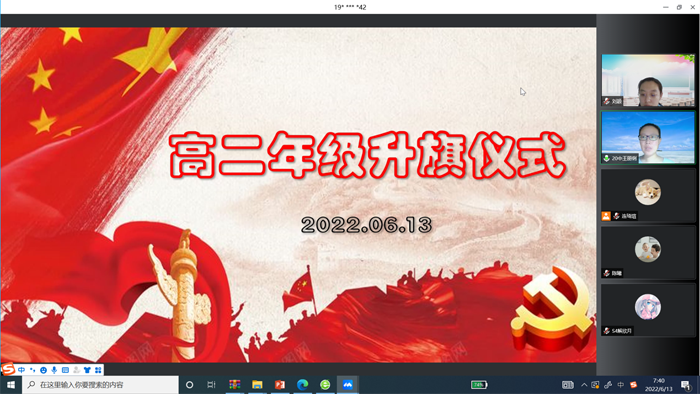The height and width of the screenshot is (394, 700).
Task: Open the Windows Start menu
Action: (x=11, y=385)
